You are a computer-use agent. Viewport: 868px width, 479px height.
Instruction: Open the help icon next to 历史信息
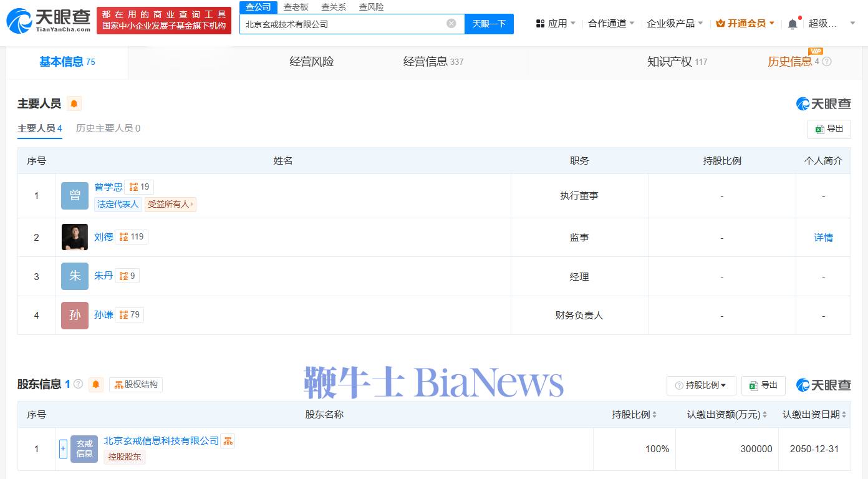click(x=827, y=62)
